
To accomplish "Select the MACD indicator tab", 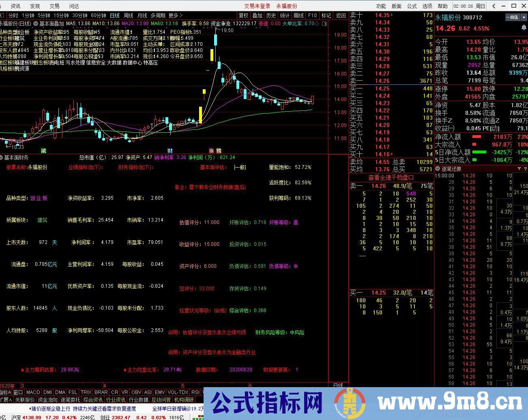I will (33, 392).
